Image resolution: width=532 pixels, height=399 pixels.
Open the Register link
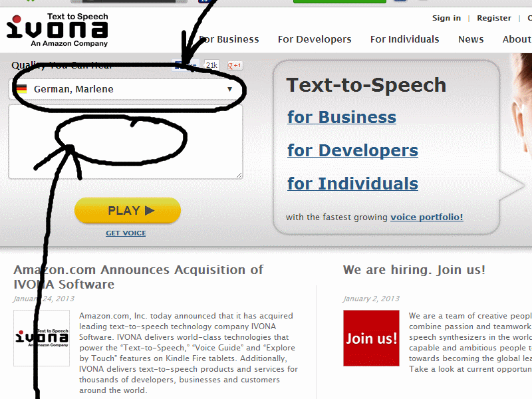point(494,18)
